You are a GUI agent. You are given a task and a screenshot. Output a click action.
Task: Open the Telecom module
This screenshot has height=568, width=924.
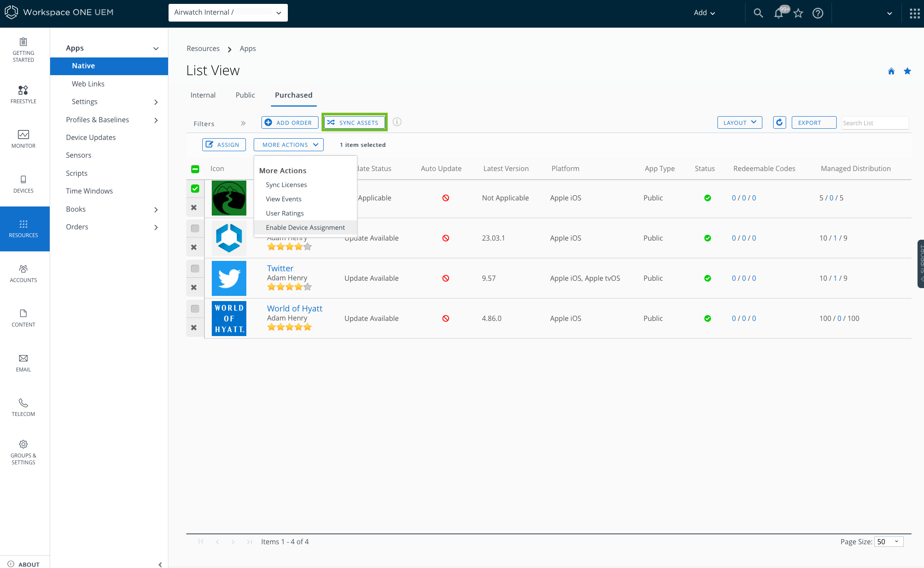[23, 407]
